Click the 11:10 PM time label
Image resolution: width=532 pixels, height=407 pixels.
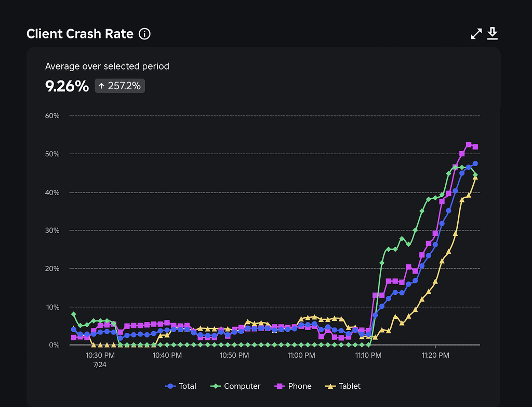tap(368, 356)
